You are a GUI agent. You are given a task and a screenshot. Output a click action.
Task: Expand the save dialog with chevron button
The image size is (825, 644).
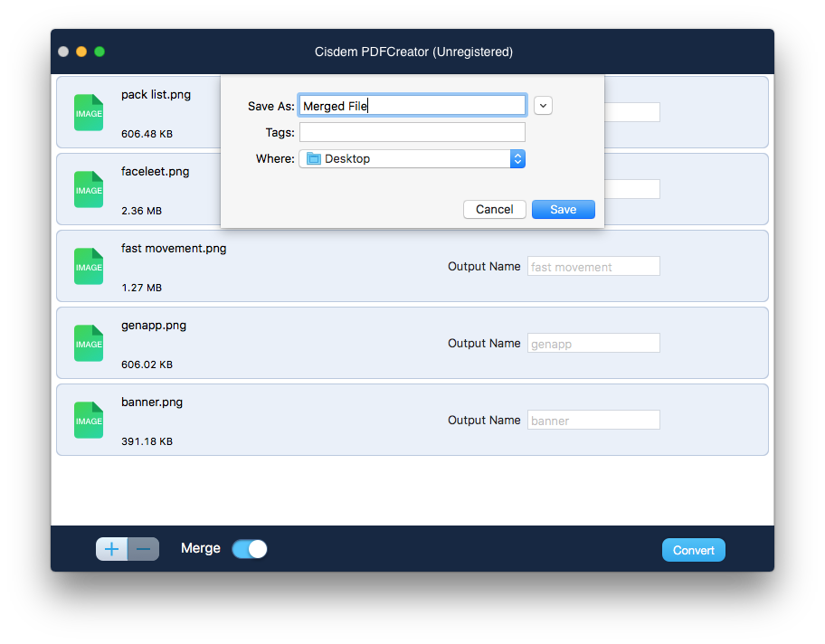point(543,106)
